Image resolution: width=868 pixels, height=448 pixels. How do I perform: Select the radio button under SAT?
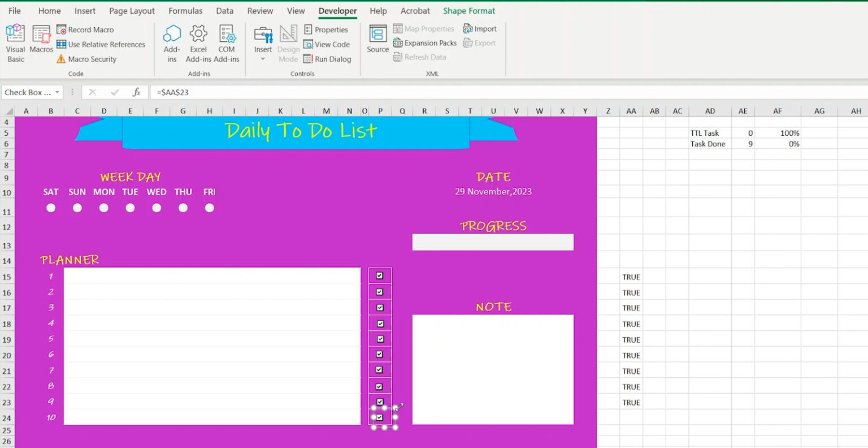tap(51, 208)
